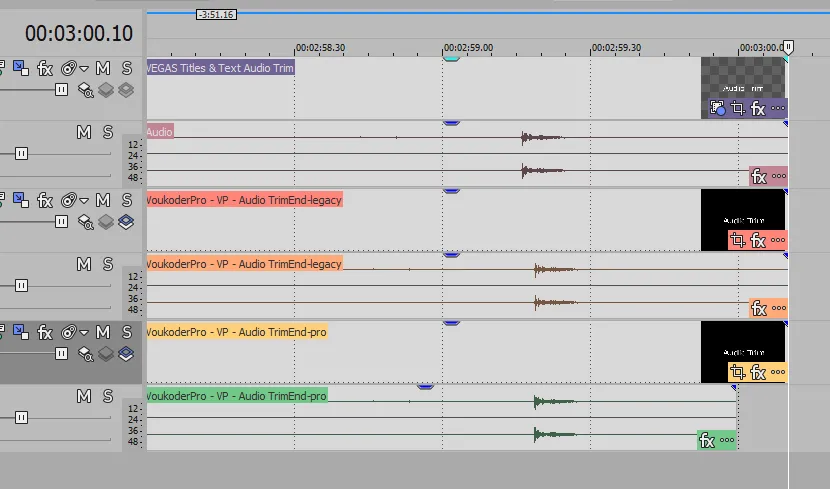Click the blue compositing layers icon on TrimEnd-legacy track
830x489 pixels.
(x=126, y=222)
